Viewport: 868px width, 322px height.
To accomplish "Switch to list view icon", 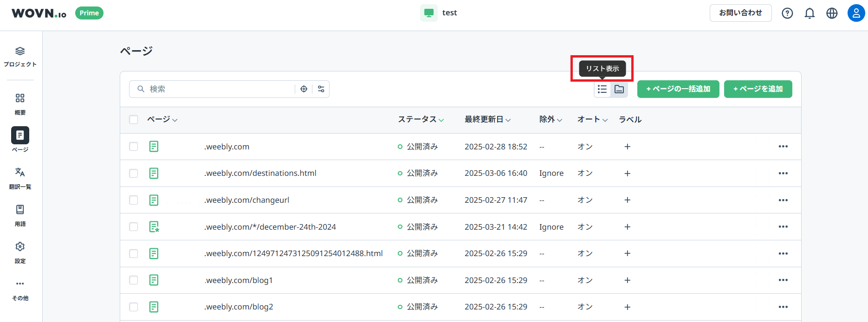I will [x=602, y=89].
